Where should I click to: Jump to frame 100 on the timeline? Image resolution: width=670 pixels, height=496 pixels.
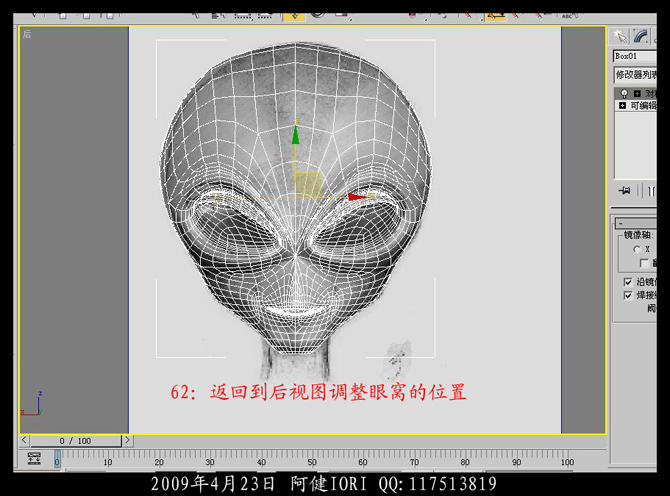coord(567,462)
